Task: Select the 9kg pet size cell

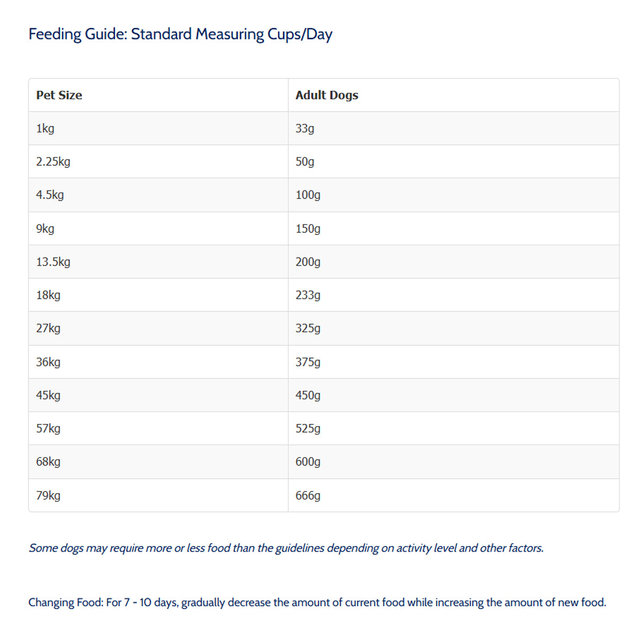Action: click(x=45, y=229)
